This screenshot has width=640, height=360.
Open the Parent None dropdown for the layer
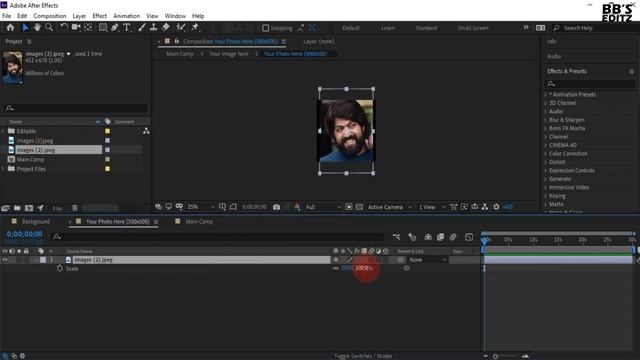tap(427, 260)
